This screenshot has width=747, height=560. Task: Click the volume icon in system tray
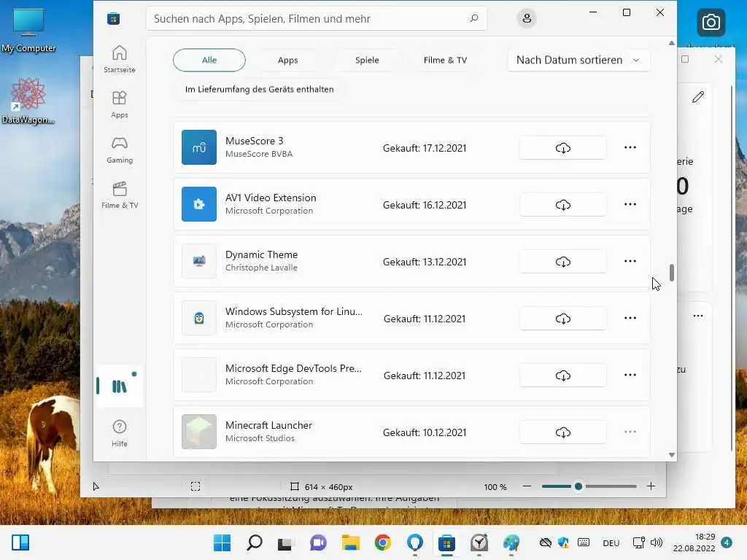pos(657,542)
